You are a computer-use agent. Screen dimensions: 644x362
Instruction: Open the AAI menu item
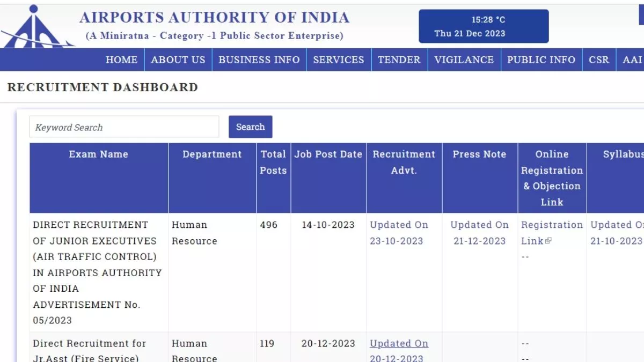[631, 60]
